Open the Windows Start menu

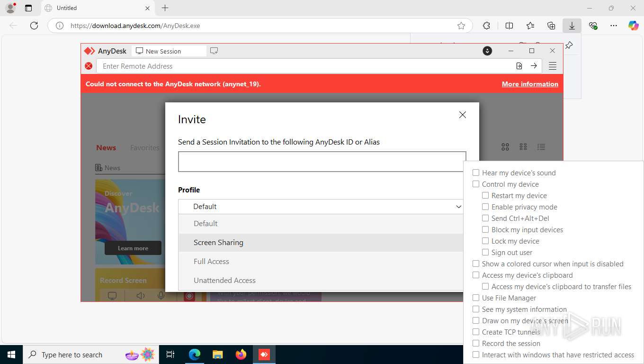[11, 355]
